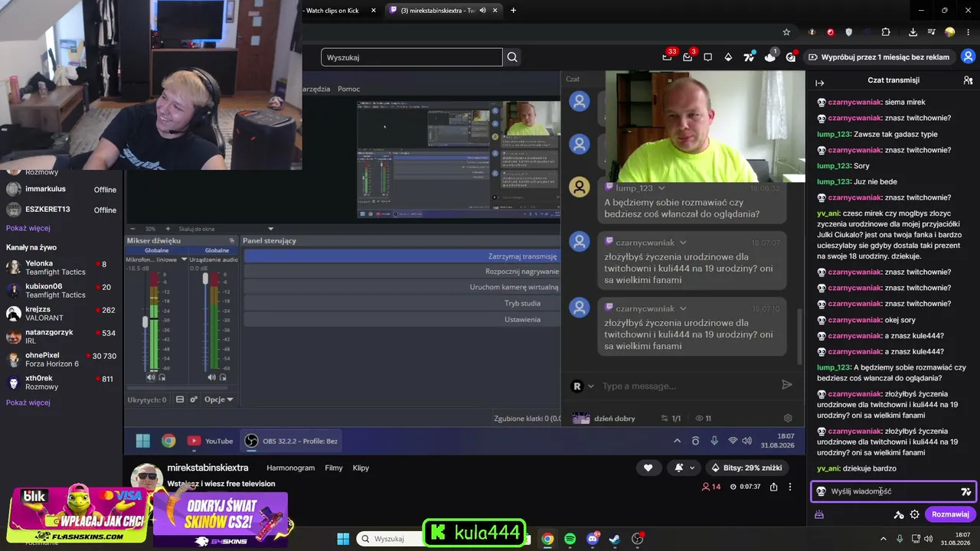Open the zoom scale dropdown under OBS preview
Image resolution: width=980 pixels, height=551 pixels.
tap(270, 229)
